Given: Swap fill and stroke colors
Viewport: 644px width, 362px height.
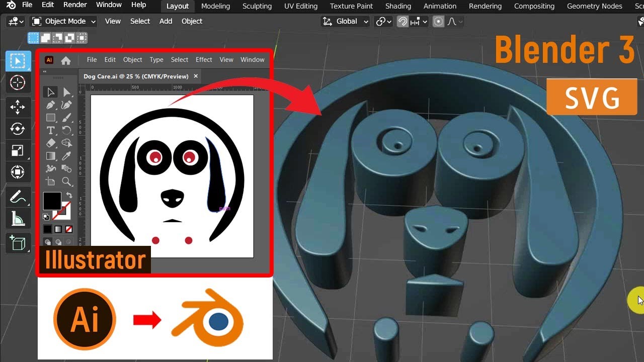Looking at the screenshot, I should 69,195.
